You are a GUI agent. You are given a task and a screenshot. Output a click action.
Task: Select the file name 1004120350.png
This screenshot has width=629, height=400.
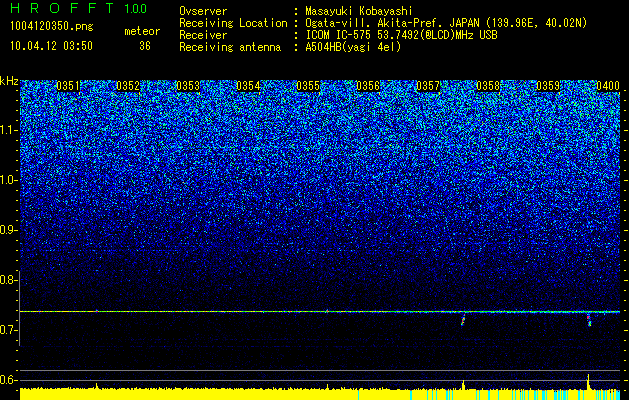(x=52, y=26)
